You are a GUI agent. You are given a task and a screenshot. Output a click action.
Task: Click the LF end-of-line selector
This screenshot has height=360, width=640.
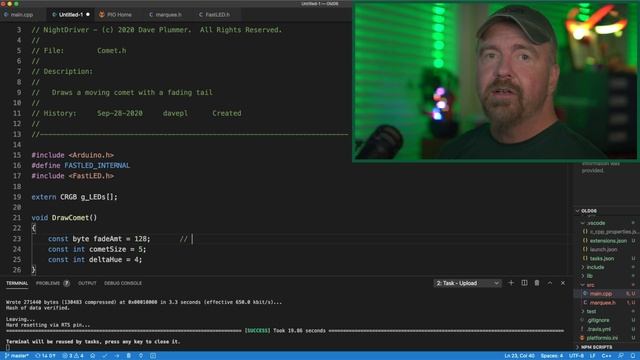point(592,356)
